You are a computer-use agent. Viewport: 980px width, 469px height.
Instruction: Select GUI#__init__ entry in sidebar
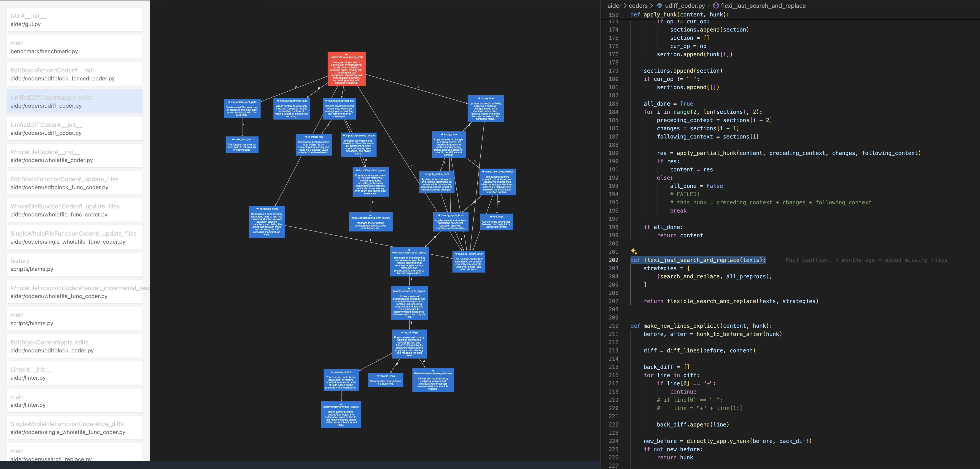75,20
